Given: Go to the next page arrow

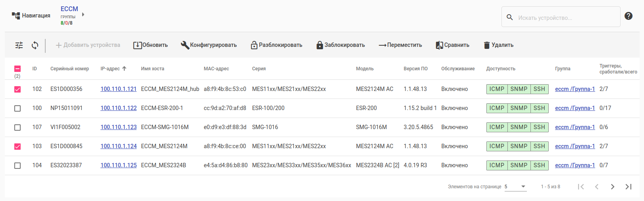Looking at the screenshot, I should pyautogui.click(x=613, y=187).
